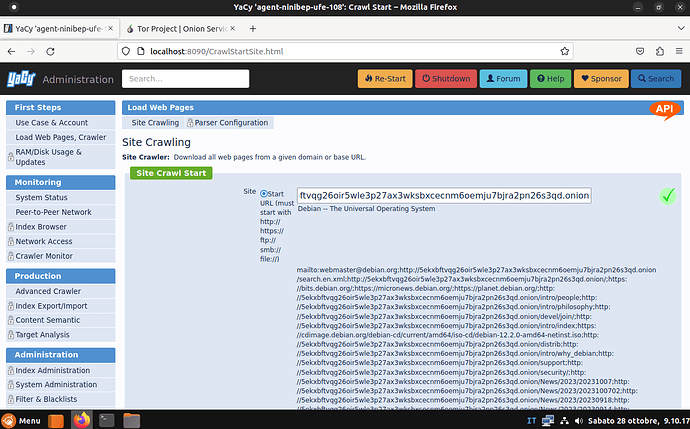Select the Start URL radio button
690x429 pixels.
point(264,194)
